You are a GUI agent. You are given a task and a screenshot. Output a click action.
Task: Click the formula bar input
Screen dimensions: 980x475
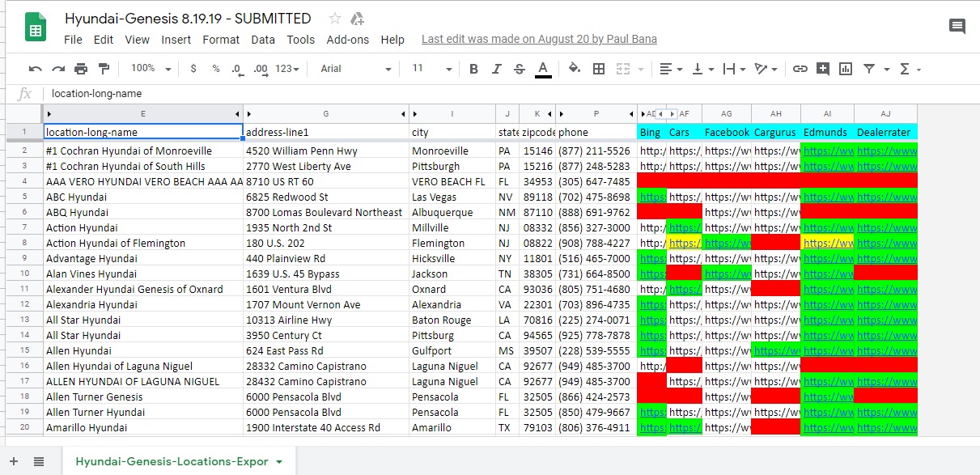pos(510,93)
